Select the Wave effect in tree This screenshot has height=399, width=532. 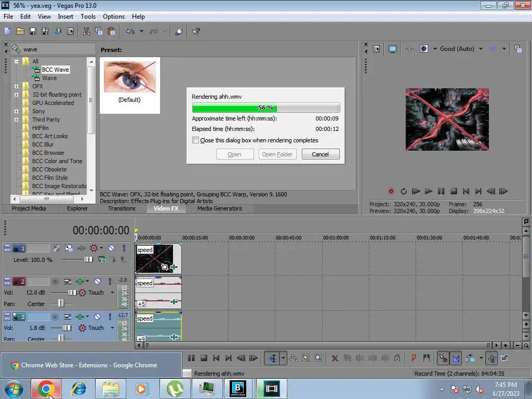pos(49,78)
